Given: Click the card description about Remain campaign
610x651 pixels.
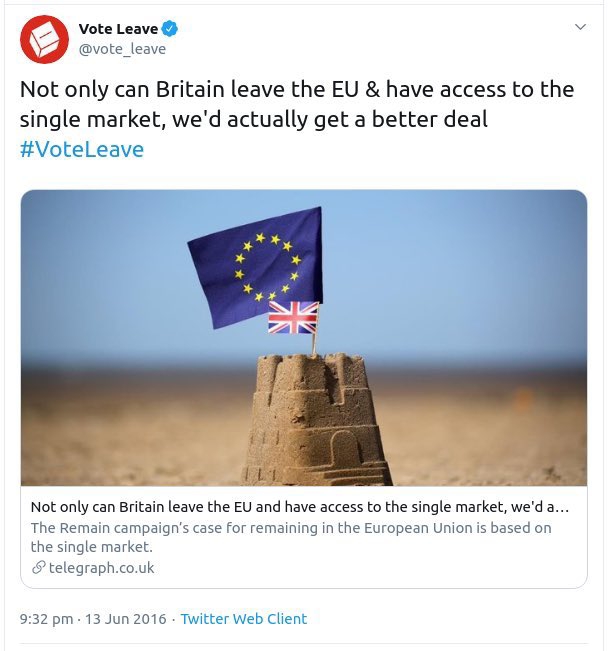Looking at the screenshot, I should (290, 537).
